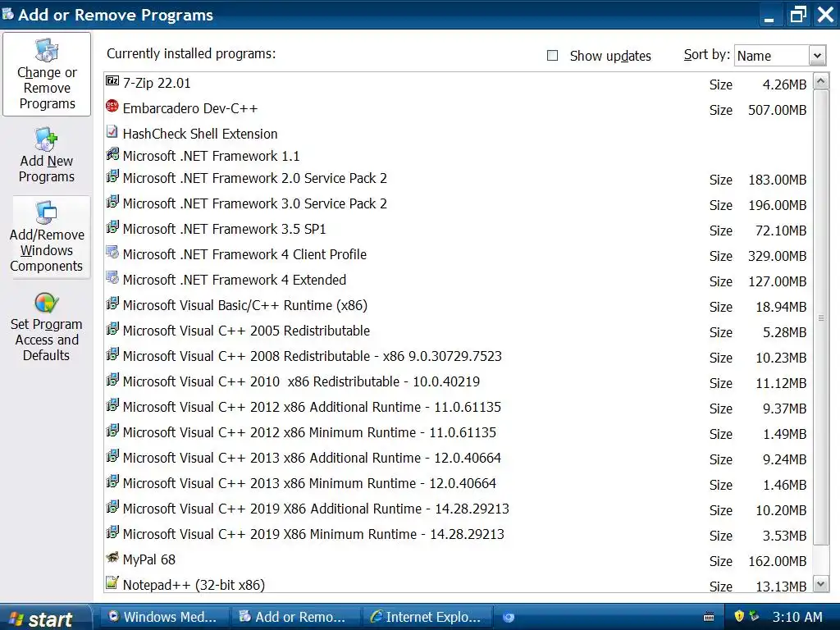The width and height of the screenshot is (840, 630).
Task: Switch to Windows Media Player taskbar button
Action: [x=166, y=617]
